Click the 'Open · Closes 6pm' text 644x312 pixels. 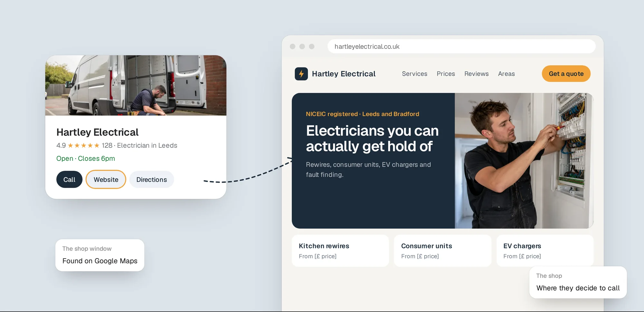[86, 159]
